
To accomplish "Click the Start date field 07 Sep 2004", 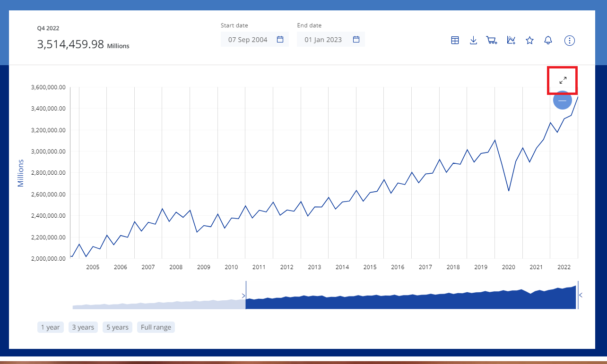I will point(248,40).
